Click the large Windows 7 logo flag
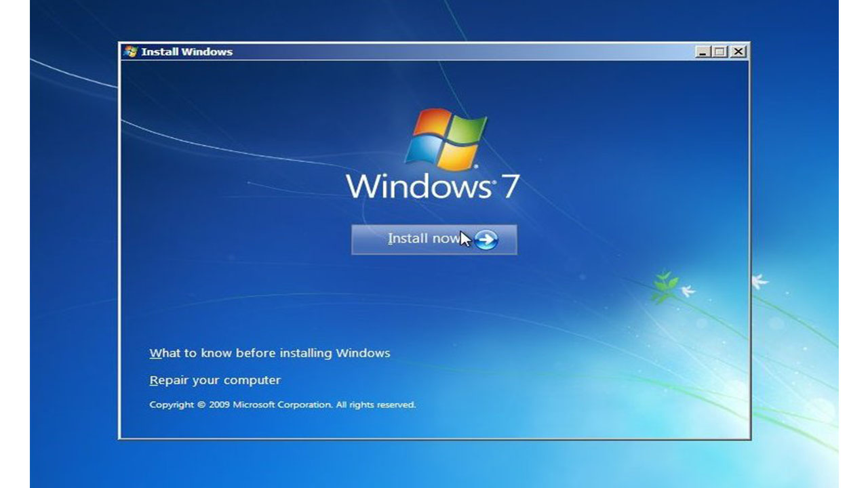This screenshot has height=488, width=868. point(446,139)
